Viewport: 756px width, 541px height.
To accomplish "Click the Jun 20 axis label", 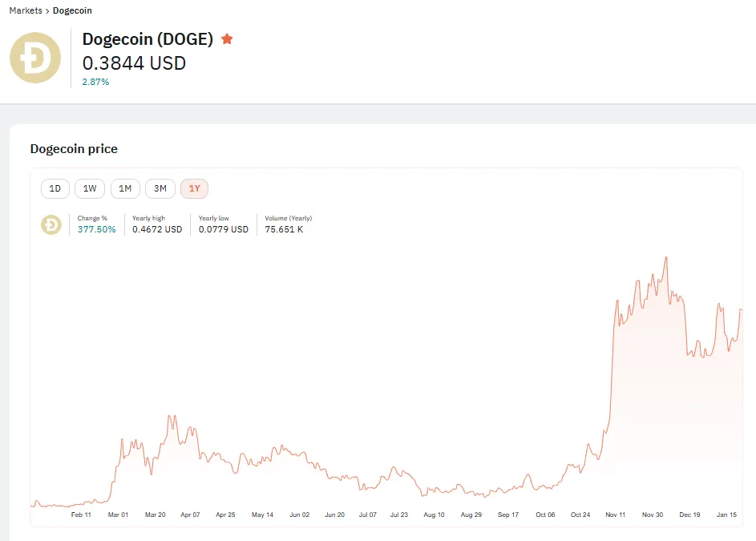I will pyautogui.click(x=334, y=515).
